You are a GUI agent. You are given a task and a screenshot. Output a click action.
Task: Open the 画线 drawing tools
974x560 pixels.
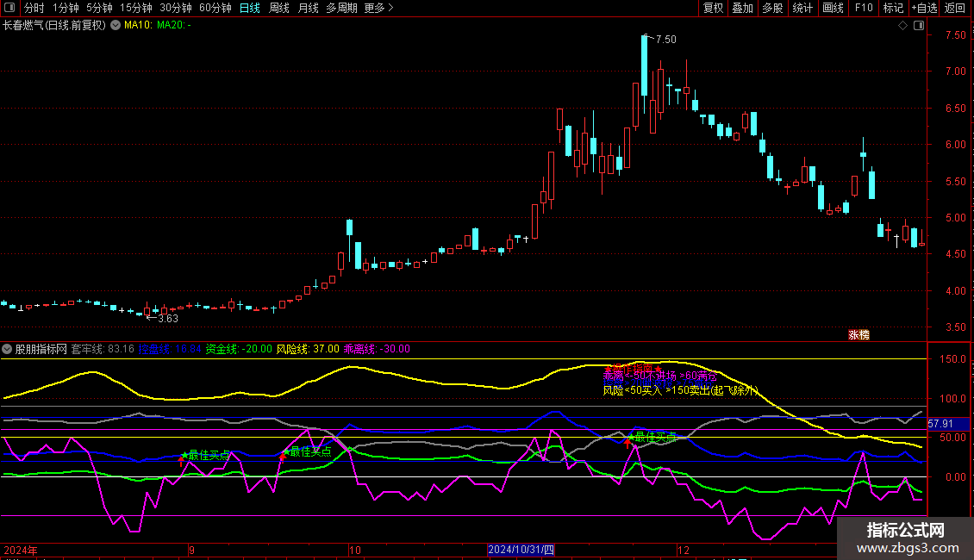point(833,8)
